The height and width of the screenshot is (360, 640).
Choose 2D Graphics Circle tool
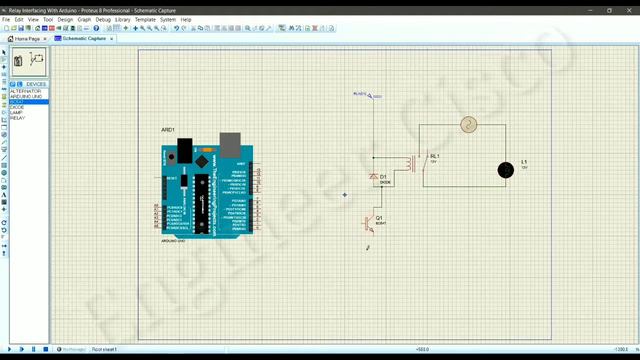pyautogui.click(x=4, y=172)
